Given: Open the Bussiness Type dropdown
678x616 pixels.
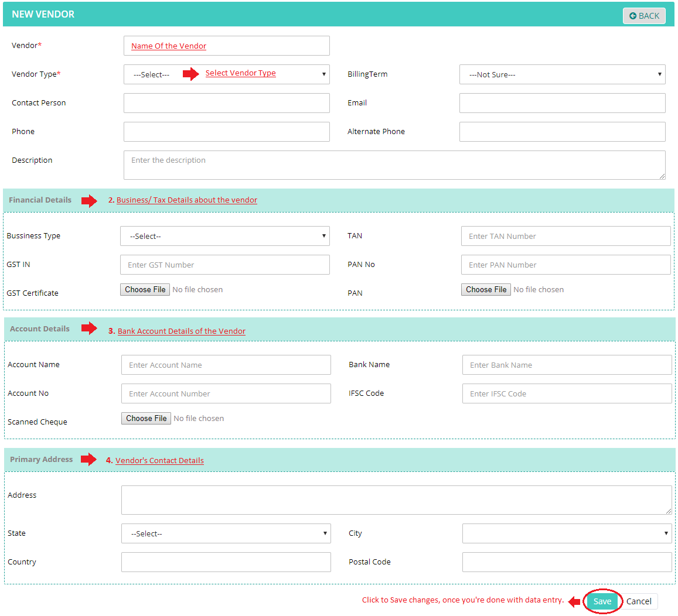Looking at the screenshot, I should tap(224, 236).
